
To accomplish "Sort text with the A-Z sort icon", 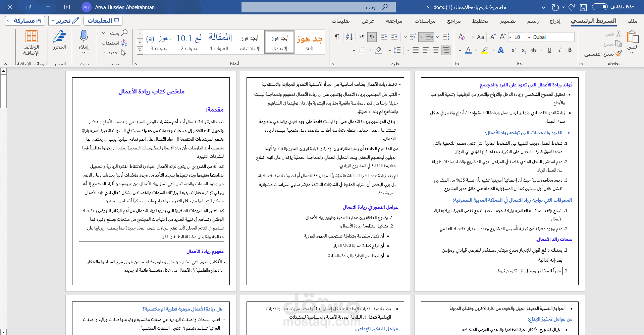I will [x=350, y=37].
